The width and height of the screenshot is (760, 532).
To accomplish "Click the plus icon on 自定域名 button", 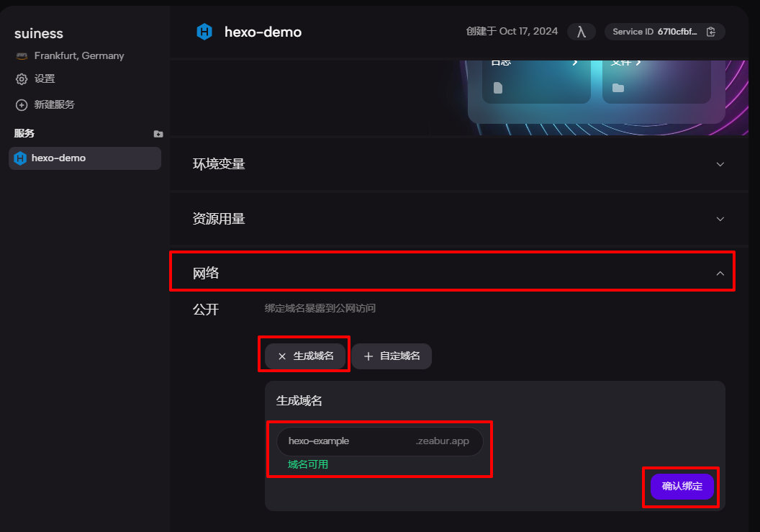I will point(368,356).
